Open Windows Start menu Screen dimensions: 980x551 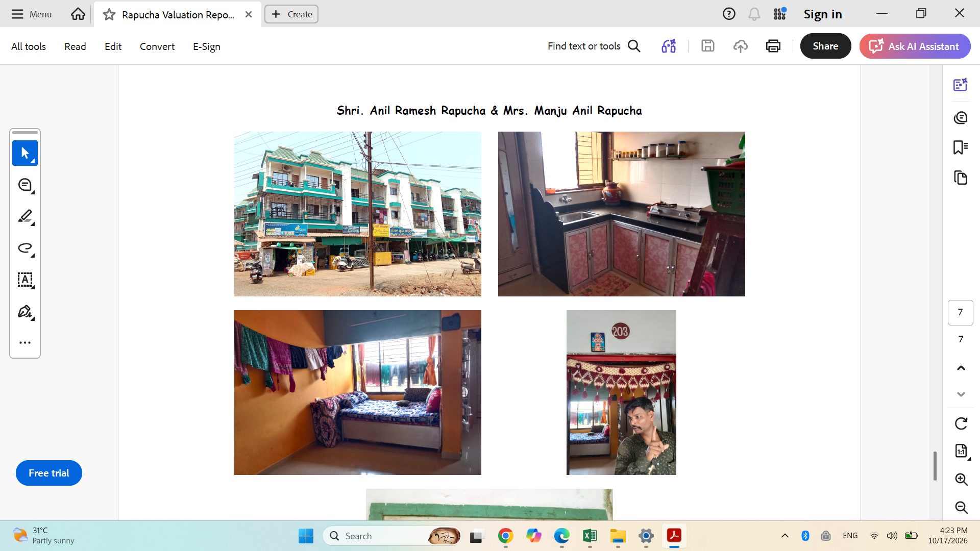[x=306, y=536]
